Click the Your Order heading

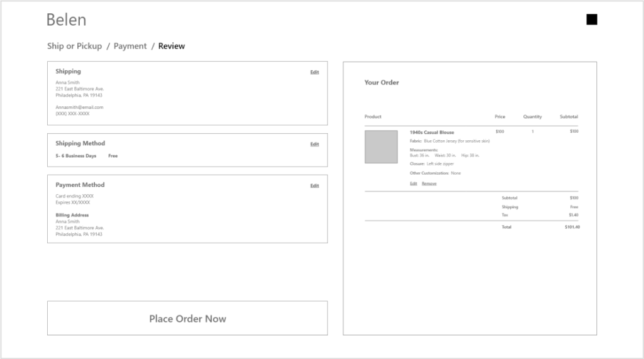coord(382,82)
